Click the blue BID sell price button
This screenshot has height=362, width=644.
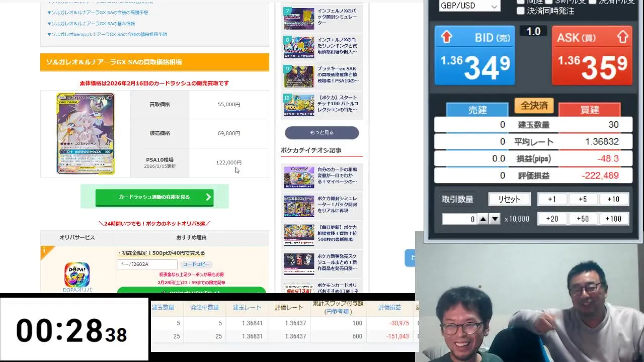click(x=475, y=55)
